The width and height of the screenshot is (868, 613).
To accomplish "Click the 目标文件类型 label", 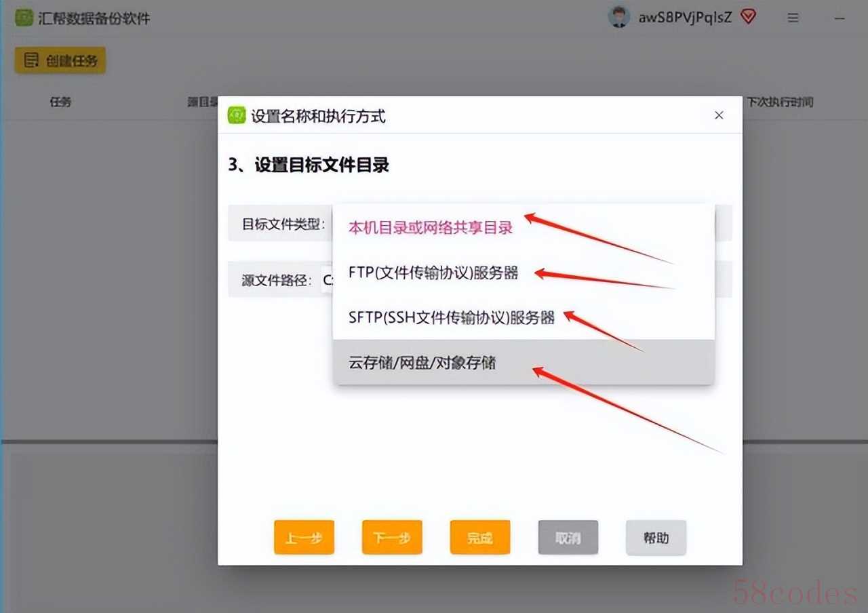I will [284, 224].
